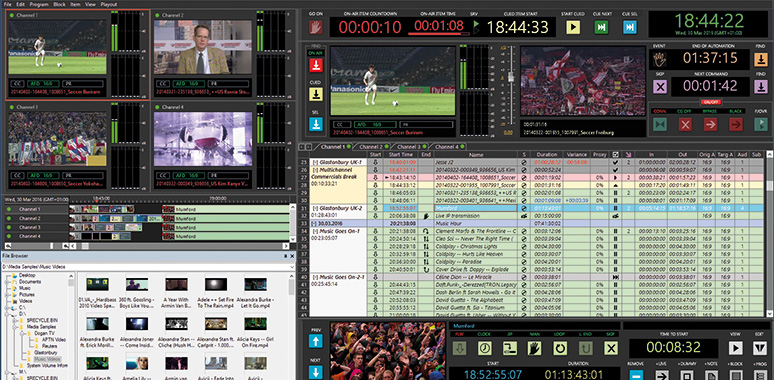Viewport: 774px width, 380px height.
Task: Click the blue CUE SEL icon
Action: 629,27
